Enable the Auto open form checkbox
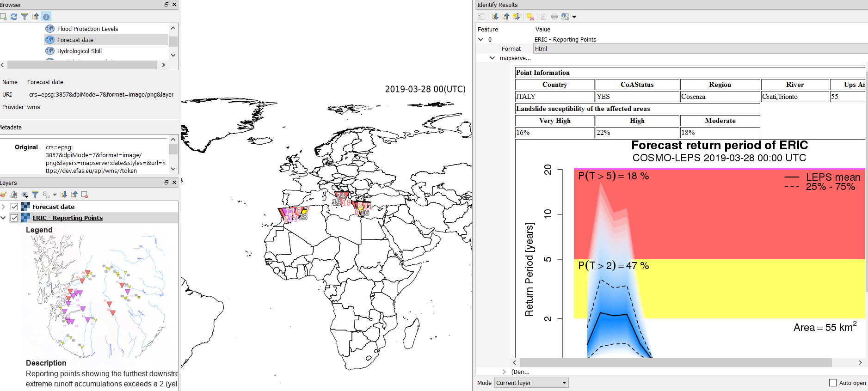This screenshot has width=868, height=391. click(833, 383)
